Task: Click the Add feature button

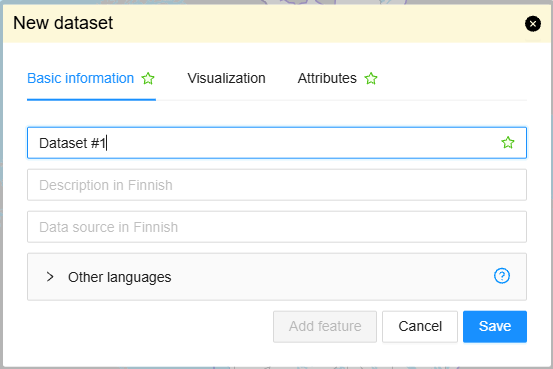Action: 325,326
